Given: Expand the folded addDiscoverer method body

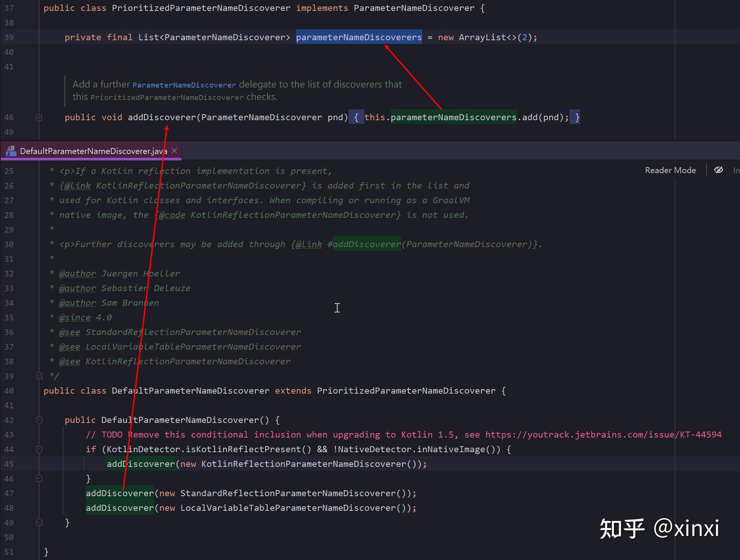Looking at the screenshot, I should click(39, 118).
